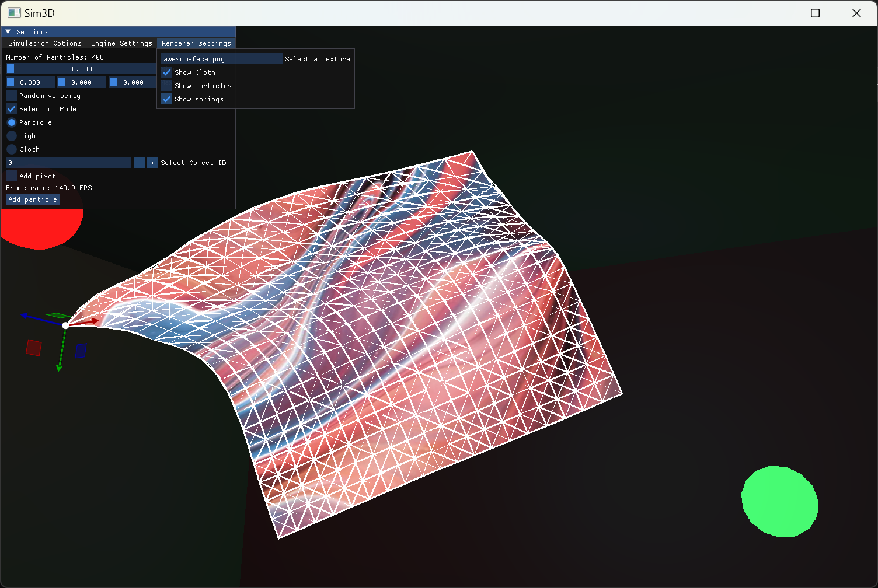Click the blue plane gizmo square
The height and width of the screenshot is (588, 878).
[x=81, y=351]
